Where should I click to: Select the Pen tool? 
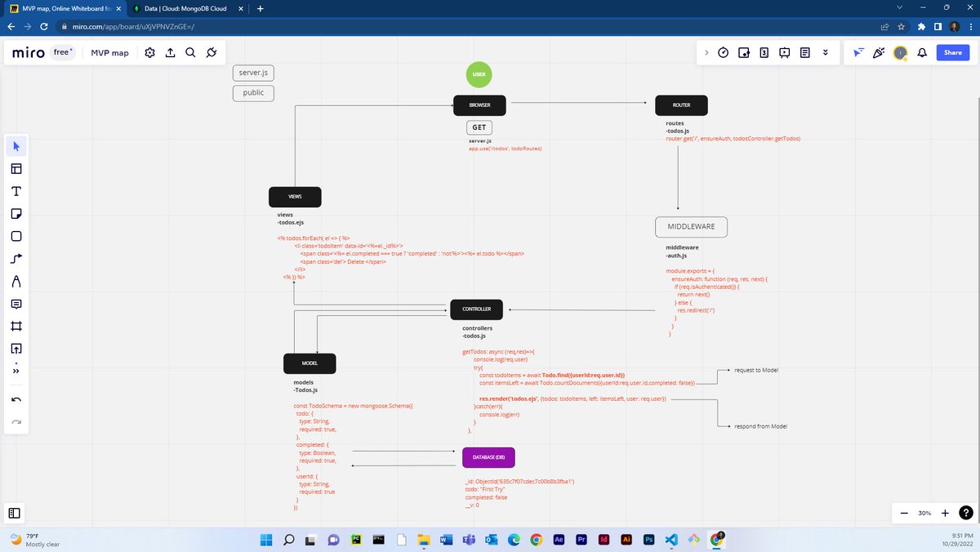point(16,282)
